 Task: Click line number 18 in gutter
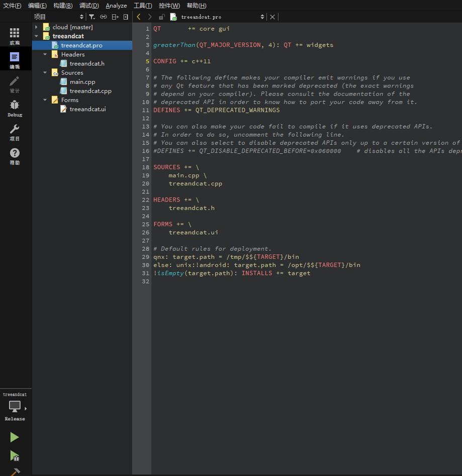coord(146,167)
